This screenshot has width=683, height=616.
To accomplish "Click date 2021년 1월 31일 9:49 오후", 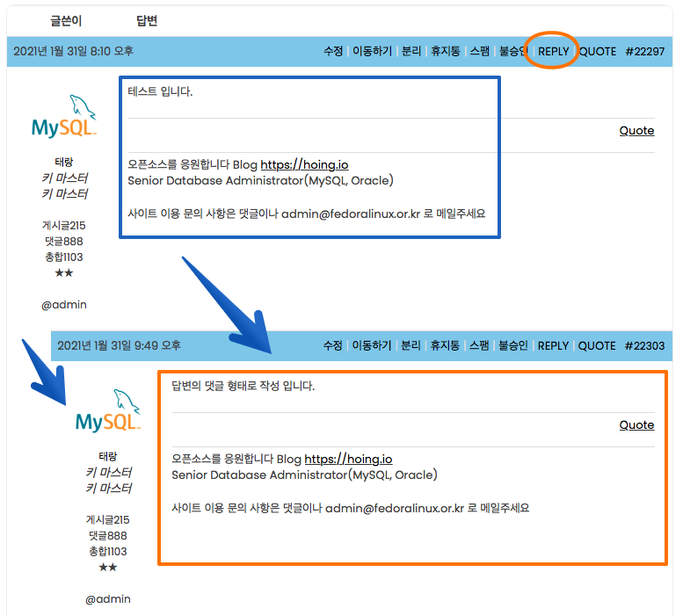I will point(119,345).
